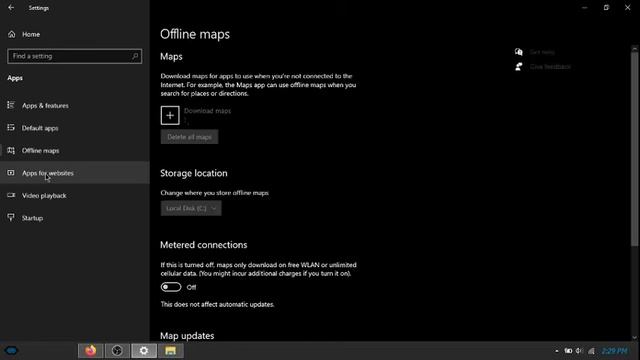
Task: Click the Get help chat icon
Action: tap(519, 52)
